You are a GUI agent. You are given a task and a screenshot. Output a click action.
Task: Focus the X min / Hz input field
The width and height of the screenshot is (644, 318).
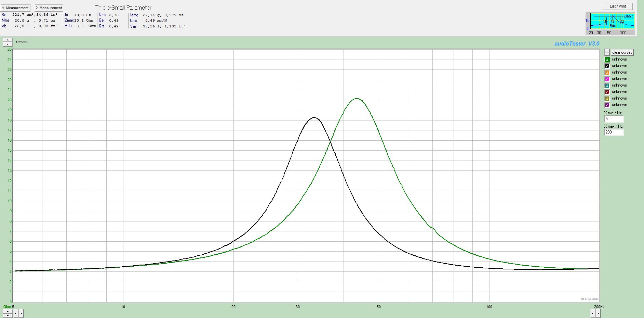pos(614,119)
